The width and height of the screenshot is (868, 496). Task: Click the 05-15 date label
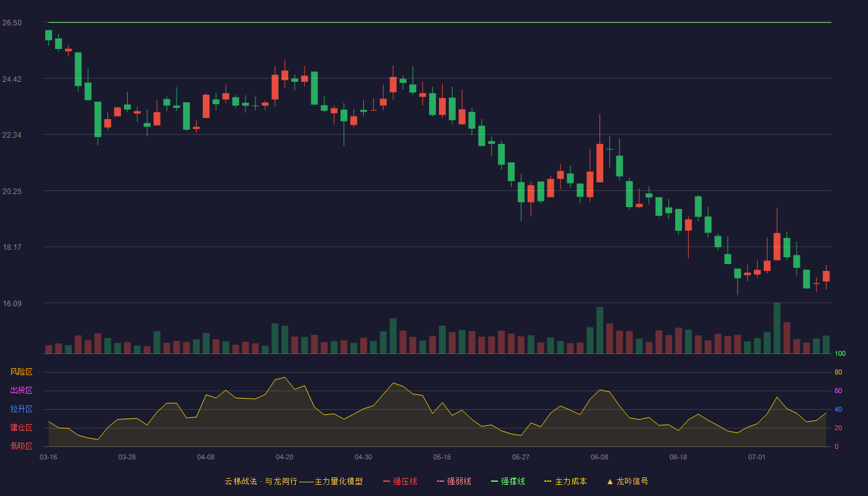coord(442,457)
